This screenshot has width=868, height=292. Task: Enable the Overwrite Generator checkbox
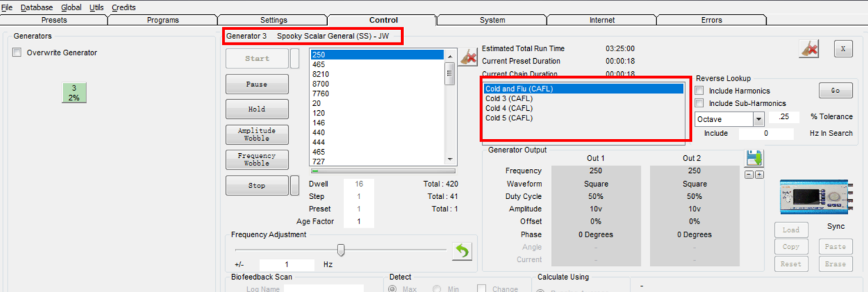pos(18,53)
